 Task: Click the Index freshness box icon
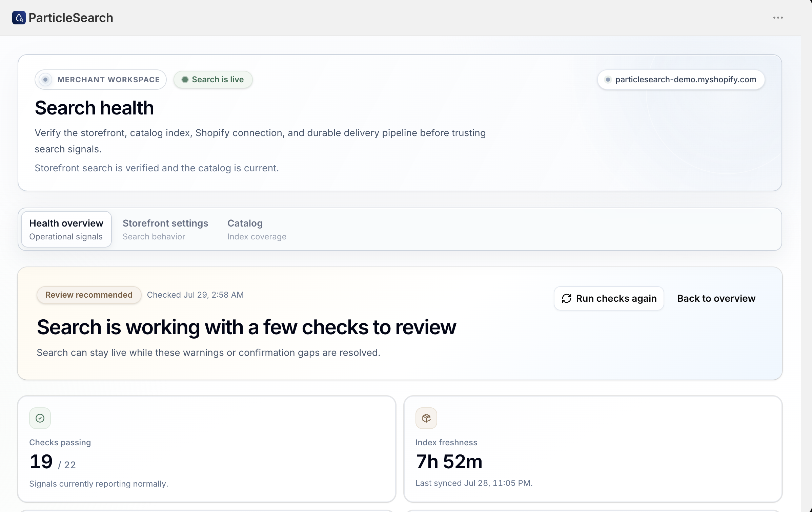pyautogui.click(x=426, y=418)
